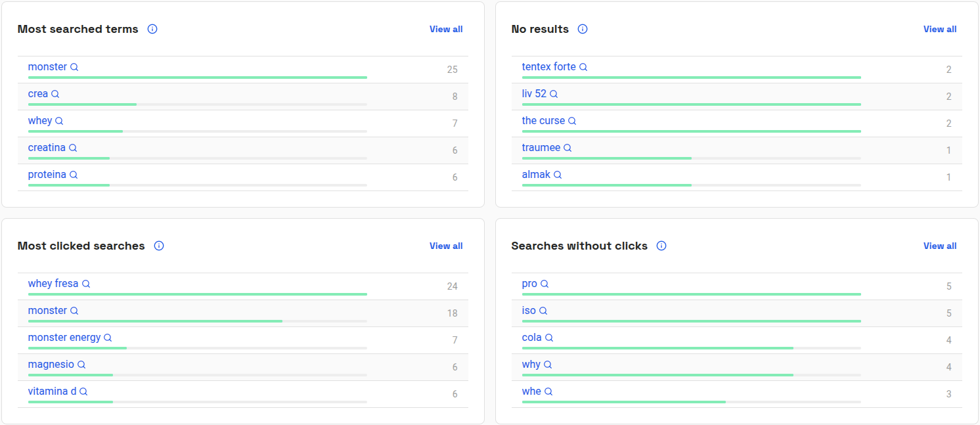The height and width of the screenshot is (425, 980).
Task: Click the count 8 in the crea row
Action: click(455, 97)
